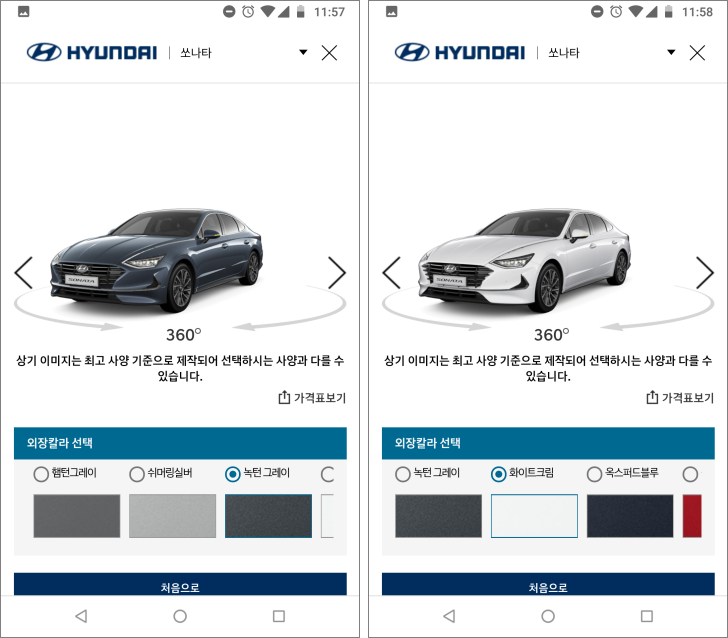Open the model dropdown arrow in the left phone

tap(303, 52)
